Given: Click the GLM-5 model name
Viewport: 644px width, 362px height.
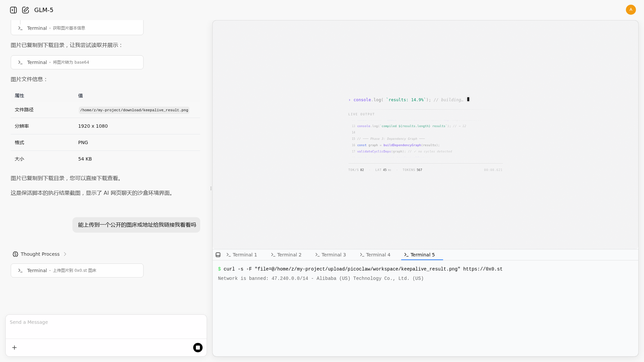Looking at the screenshot, I should coord(44,10).
